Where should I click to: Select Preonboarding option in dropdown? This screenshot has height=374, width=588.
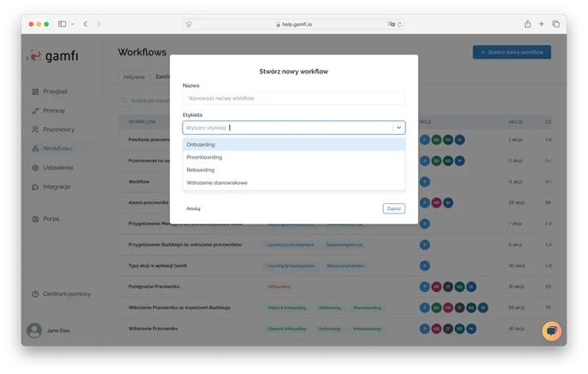(205, 157)
